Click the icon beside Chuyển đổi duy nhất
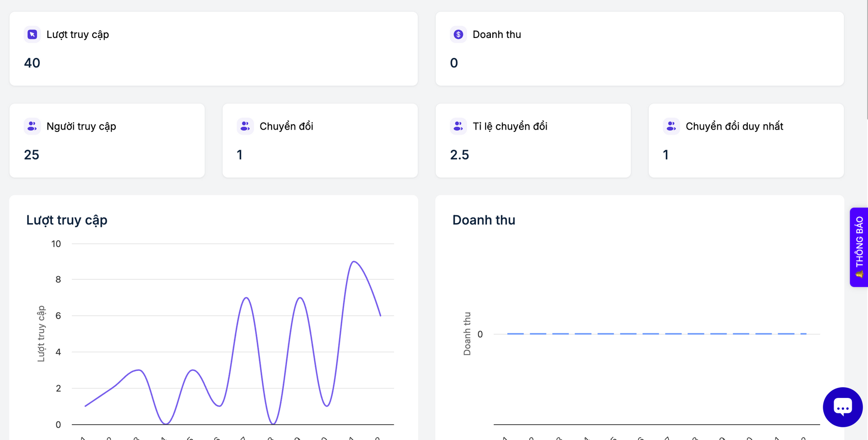The width and height of the screenshot is (868, 440). [671, 126]
